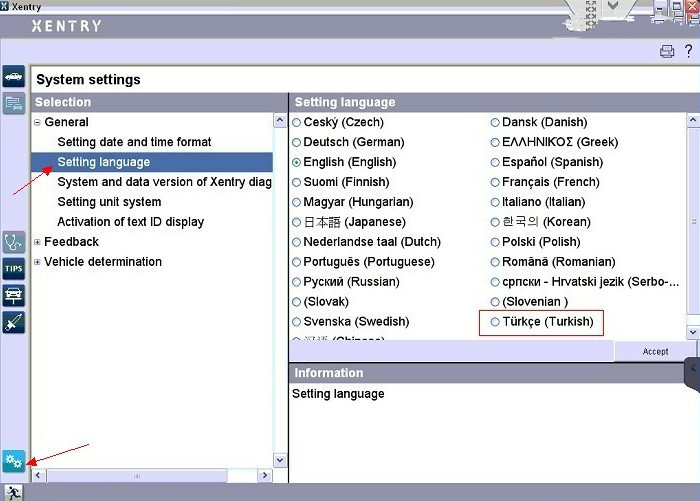Select Español (Spanish) radio button
The height and width of the screenshot is (501, 700).
(495, 163)
